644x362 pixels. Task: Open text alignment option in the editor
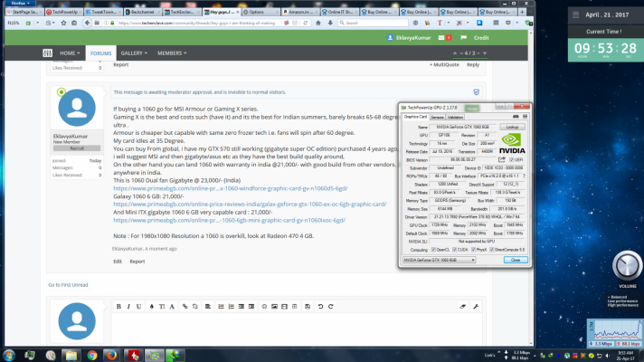(208, 306)
